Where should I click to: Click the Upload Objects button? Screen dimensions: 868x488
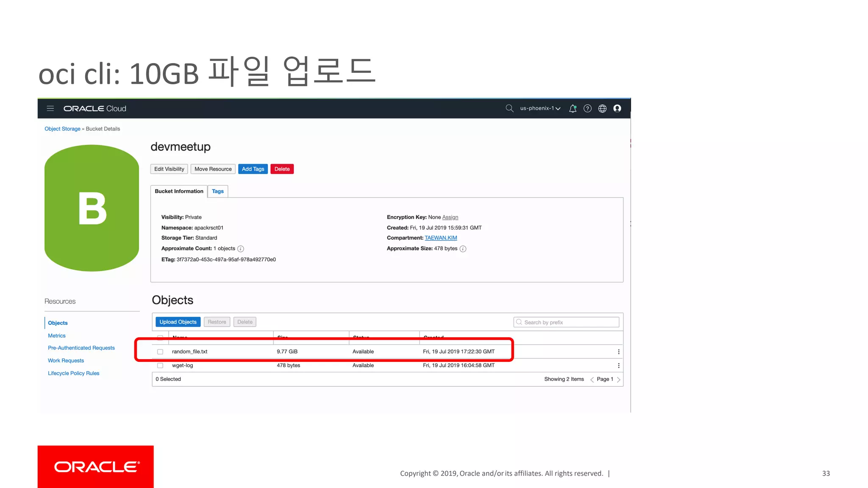coord(178,322)
